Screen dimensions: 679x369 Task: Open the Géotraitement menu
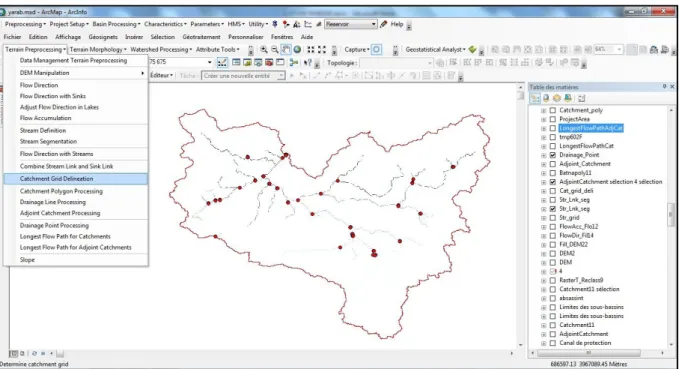(201, 37)
